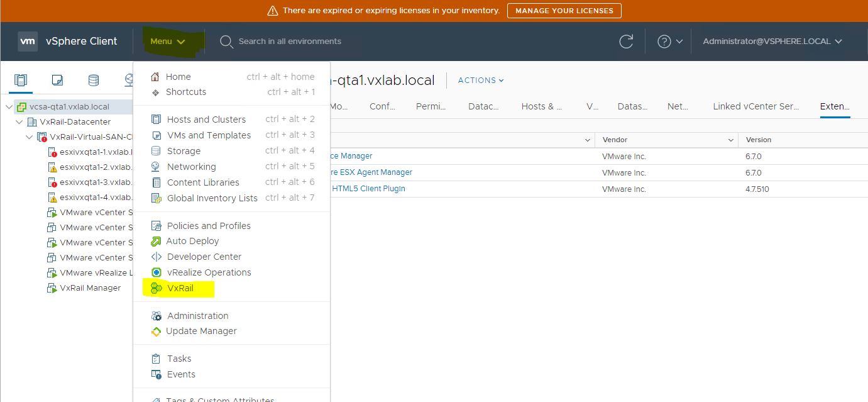Click the vRealize Operations menu icon
The image size is (868, 402).
(x=155, y=272)
